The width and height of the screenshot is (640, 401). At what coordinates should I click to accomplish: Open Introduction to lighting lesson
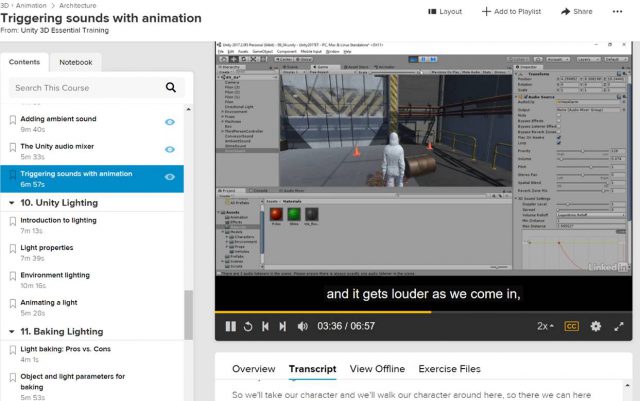(58, 220)
